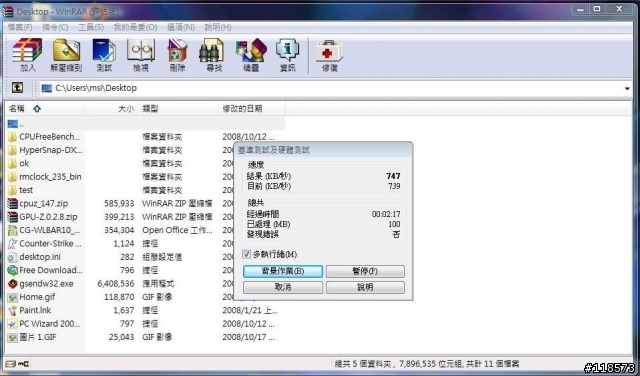Sort by the 大小 column header

click(x=111, y=109)
